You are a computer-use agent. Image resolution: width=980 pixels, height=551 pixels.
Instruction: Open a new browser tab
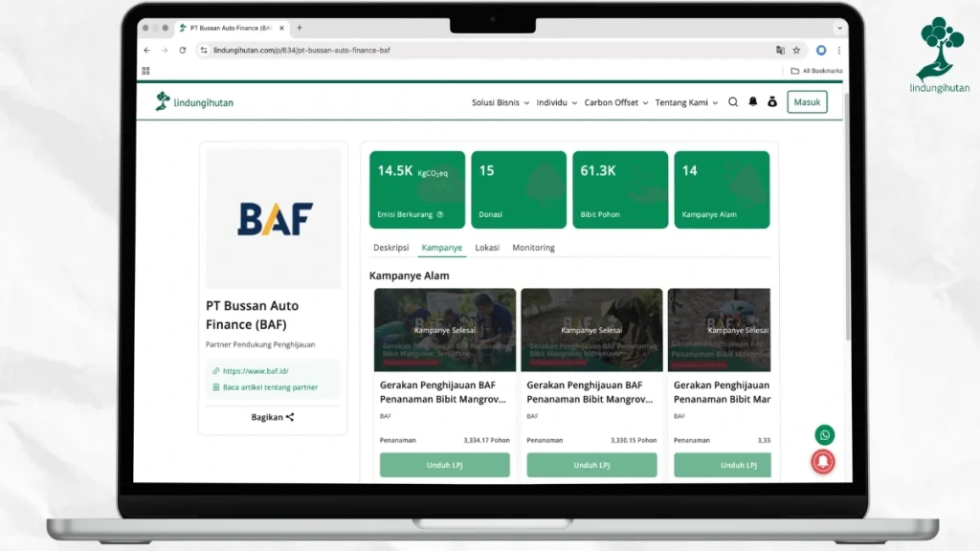point(300,28)
